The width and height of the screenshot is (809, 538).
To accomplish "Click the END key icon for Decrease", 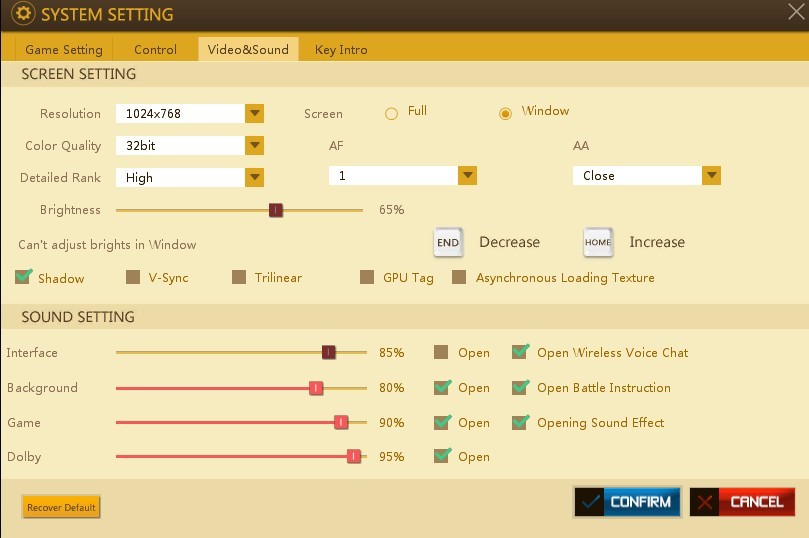I will point(448,242).
